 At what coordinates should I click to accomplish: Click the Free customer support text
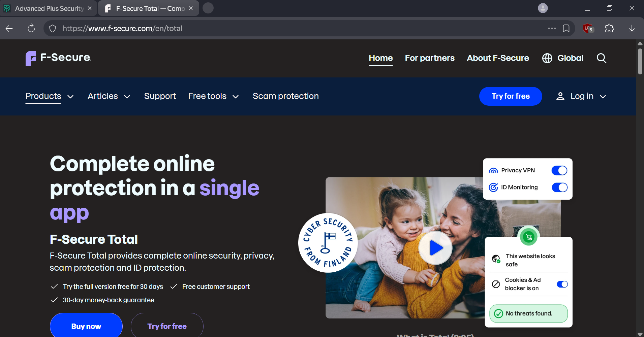click(216, 287)
